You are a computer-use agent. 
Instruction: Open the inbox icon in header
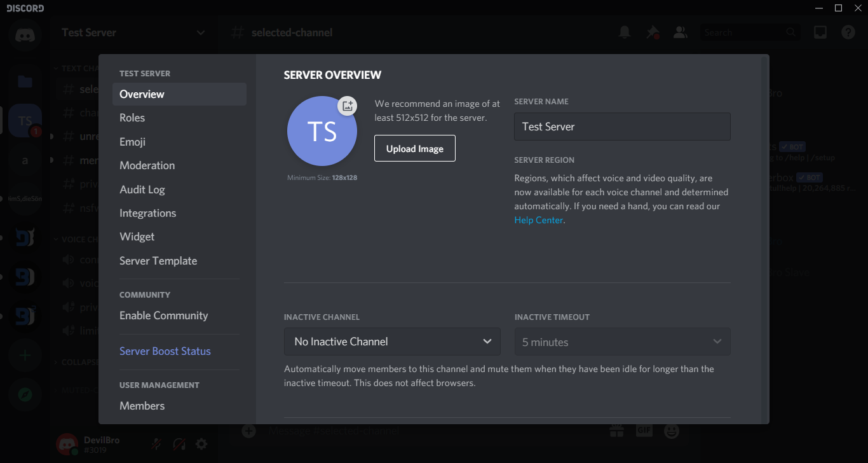tap(820, 32)
